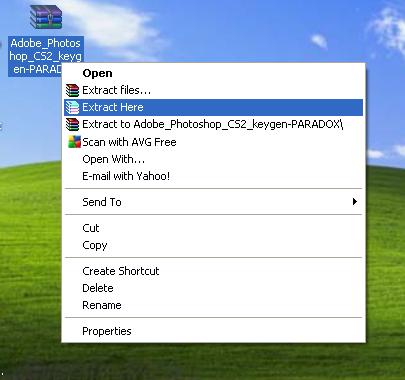Select Create Shortcut menu entry

coord(213,271)
